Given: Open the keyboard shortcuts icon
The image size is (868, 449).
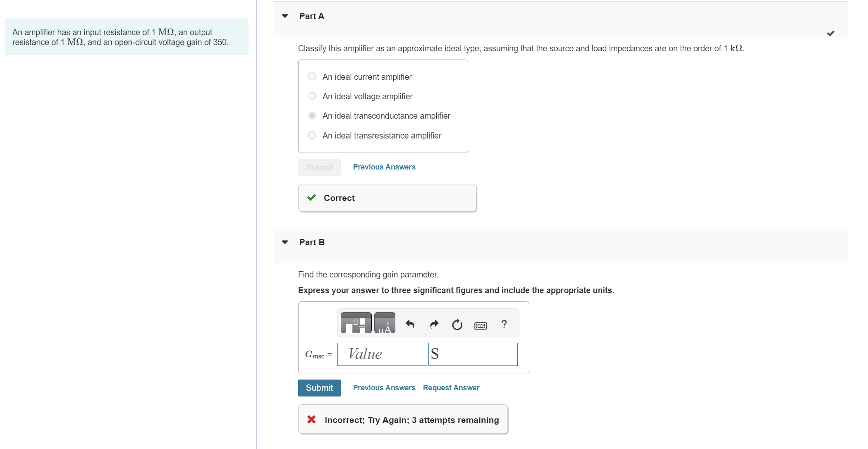Looking at the screenshot, I should (x=481, y=326).
